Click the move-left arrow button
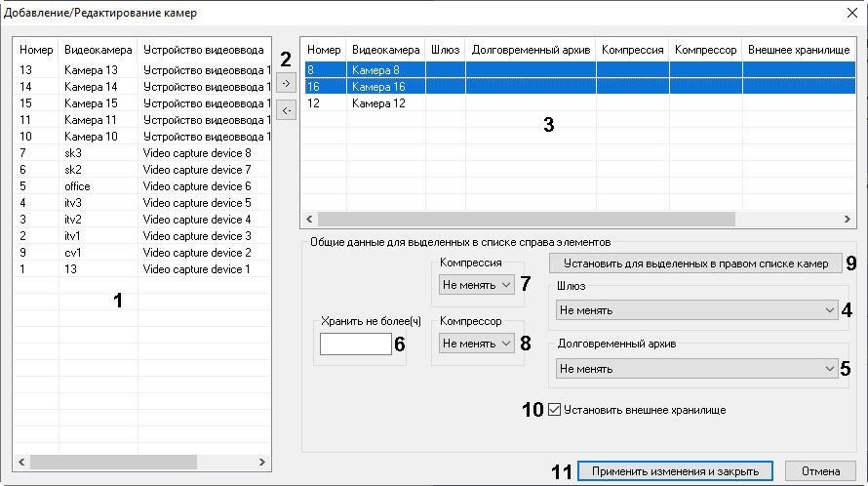868x486 pixels. (286, 110)
